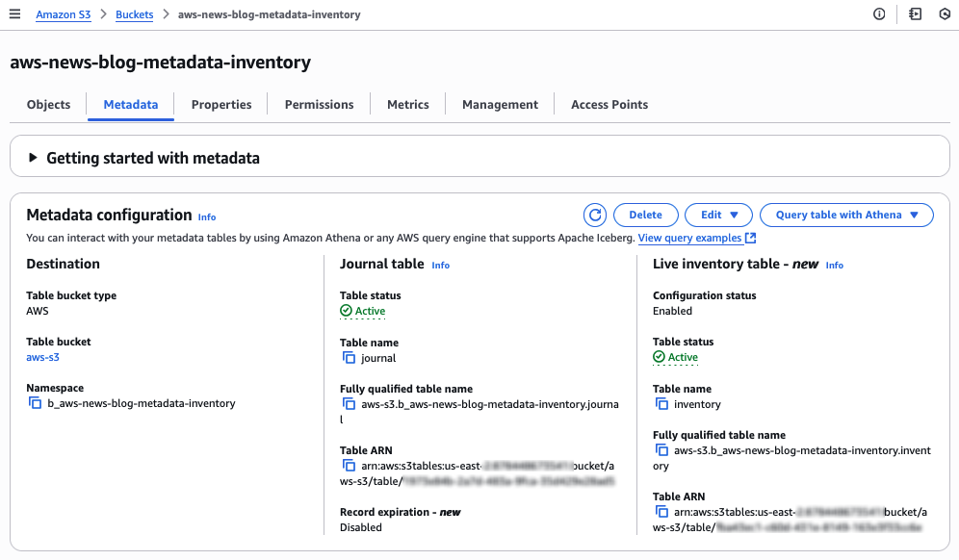Open external link icon beside View query examples
This screenshot has height=560, width=959.
tap(750, 238)
